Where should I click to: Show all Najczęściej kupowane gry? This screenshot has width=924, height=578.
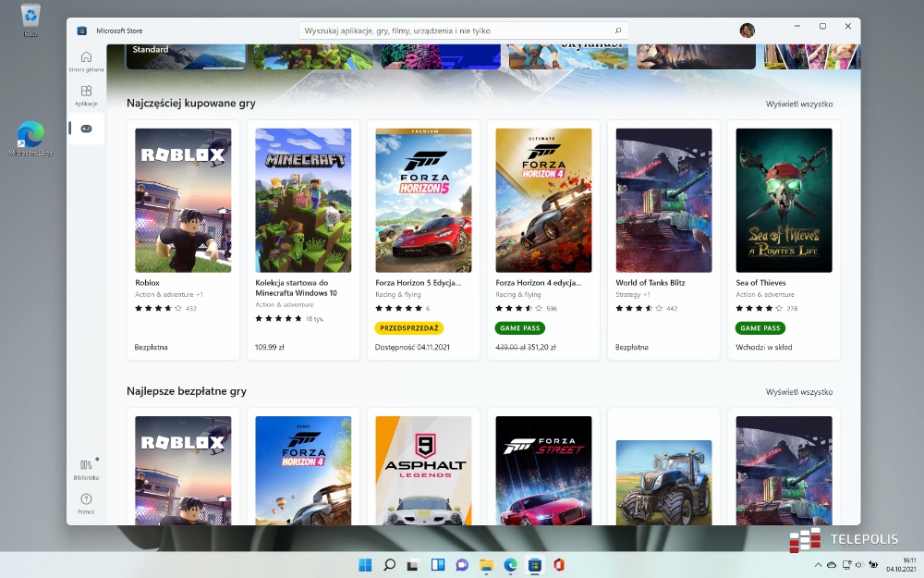[x=799, y=104]
